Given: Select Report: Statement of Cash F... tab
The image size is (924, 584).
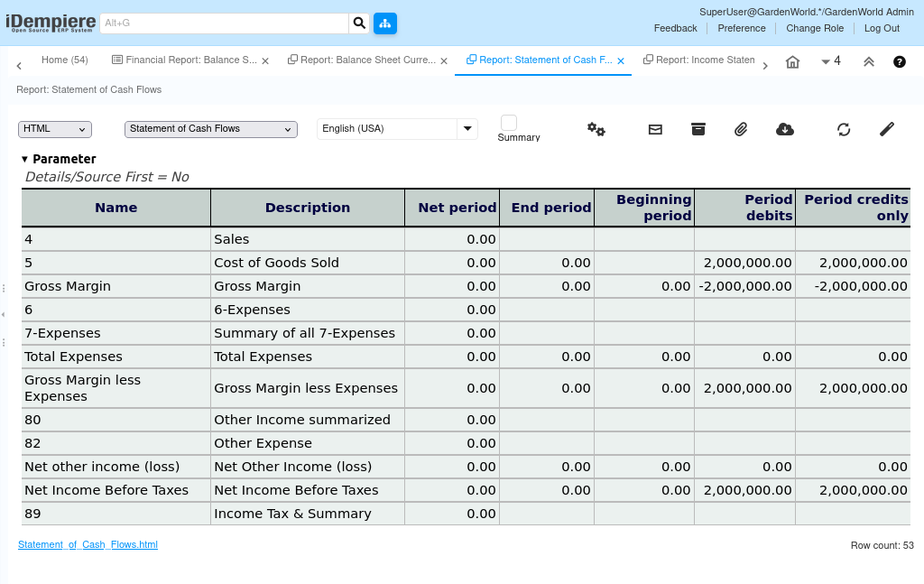Looking at the screenshot, I should pos(545,60).
